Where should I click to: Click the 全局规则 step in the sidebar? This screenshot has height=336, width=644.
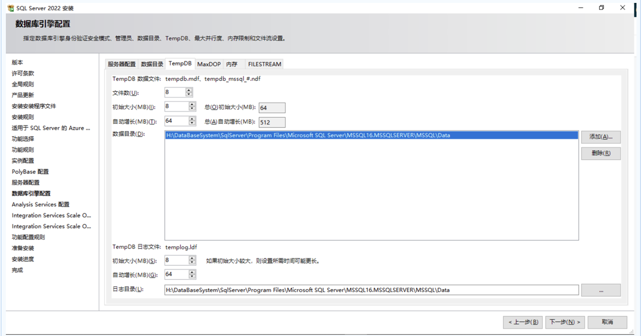[23, 84]
